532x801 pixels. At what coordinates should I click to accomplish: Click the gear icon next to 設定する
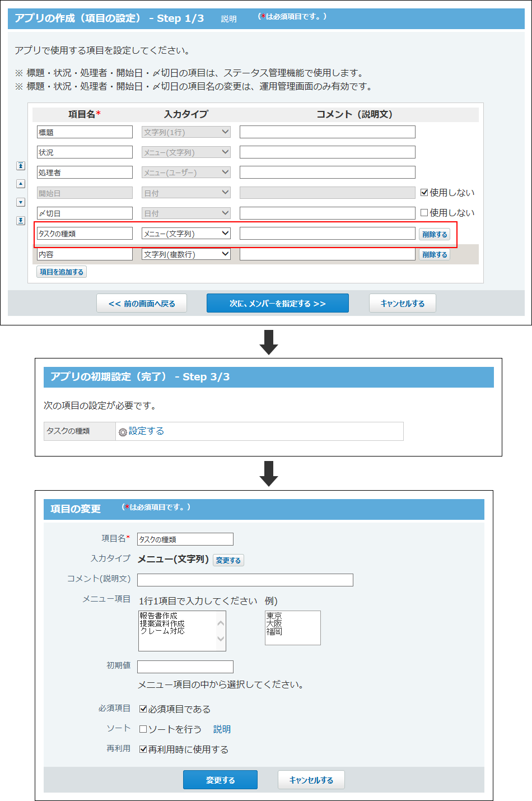point(123,432)
